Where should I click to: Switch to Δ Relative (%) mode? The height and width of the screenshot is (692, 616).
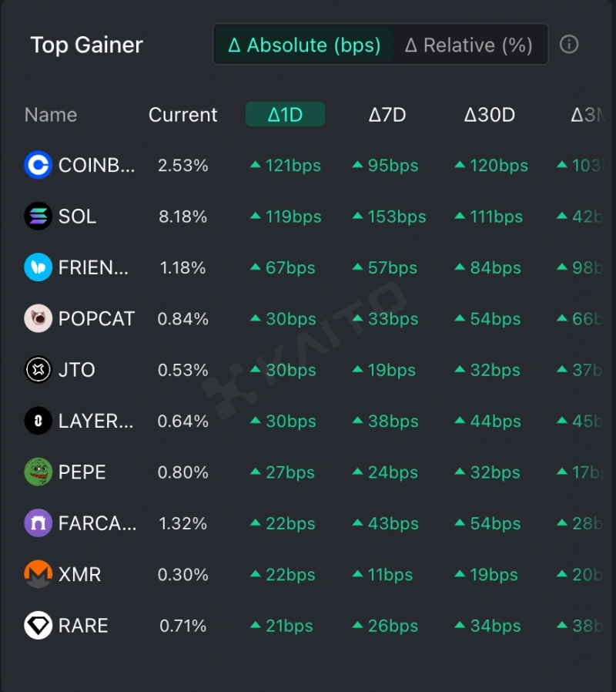[x=469, y=45]
